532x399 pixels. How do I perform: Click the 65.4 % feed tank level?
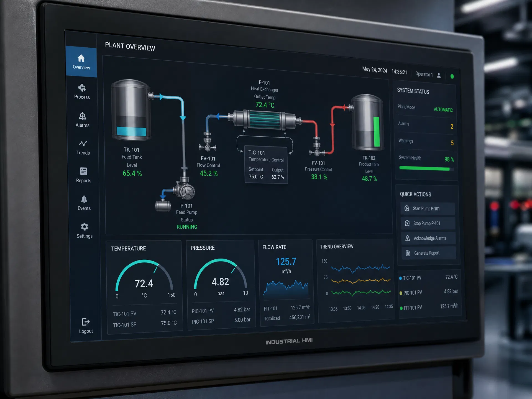coord(132,173)
